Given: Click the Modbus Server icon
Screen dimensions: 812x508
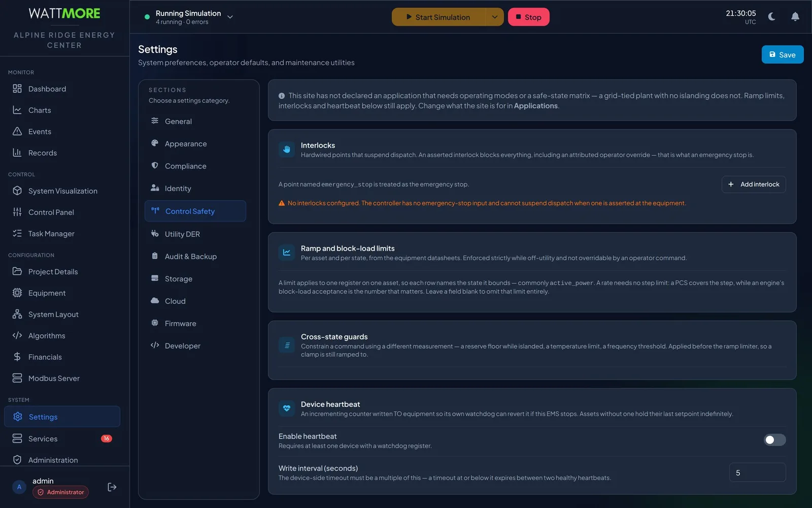Looking at the screenshot, I should point(17,378).
